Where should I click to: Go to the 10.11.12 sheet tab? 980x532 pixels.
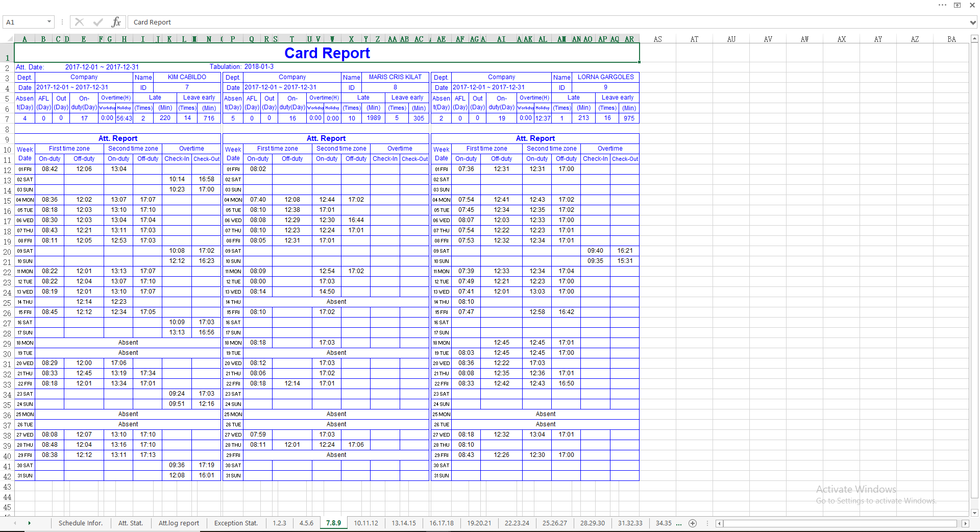tap(366, 523)
